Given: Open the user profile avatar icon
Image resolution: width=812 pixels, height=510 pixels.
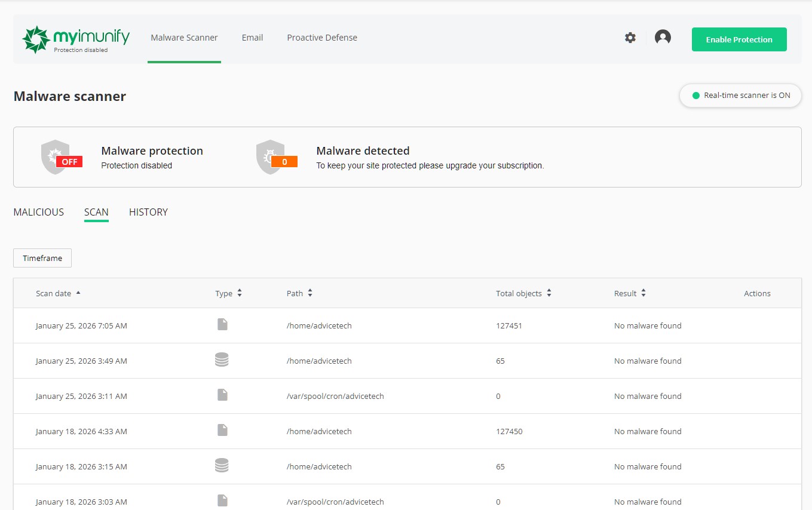Looking at the screenshot, I should coord(663,38).
